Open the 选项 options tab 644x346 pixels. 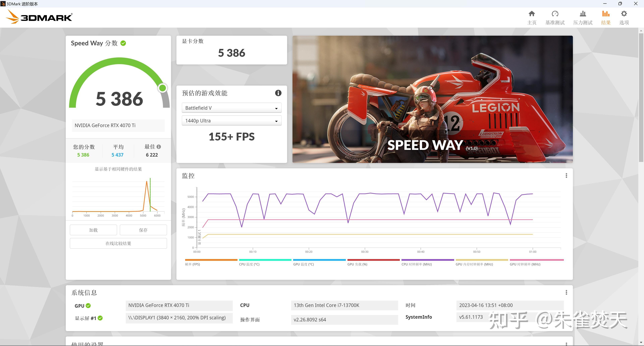click(x=624, y=17)
